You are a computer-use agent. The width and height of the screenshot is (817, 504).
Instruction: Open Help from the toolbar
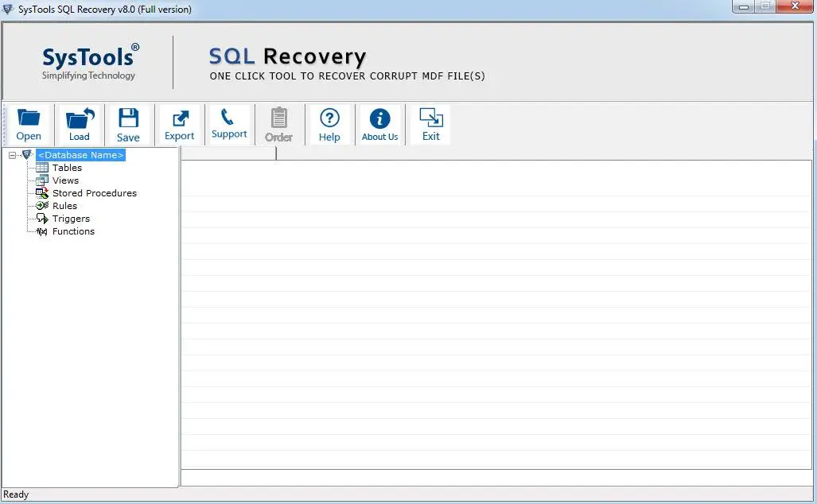point(329,125)
